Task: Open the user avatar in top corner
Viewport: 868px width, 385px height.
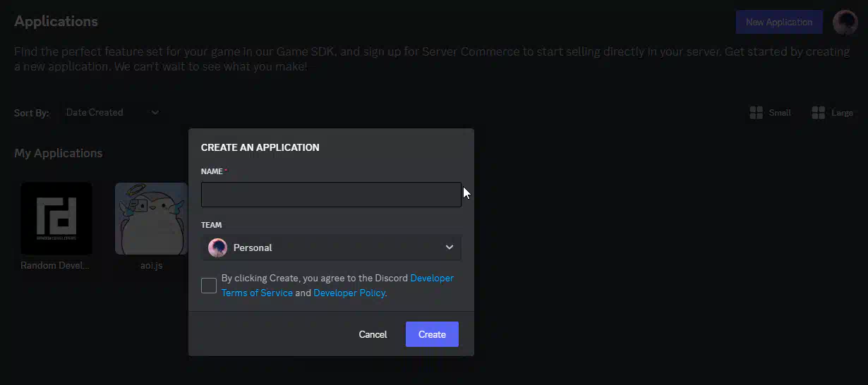Action: coord(845,23)
